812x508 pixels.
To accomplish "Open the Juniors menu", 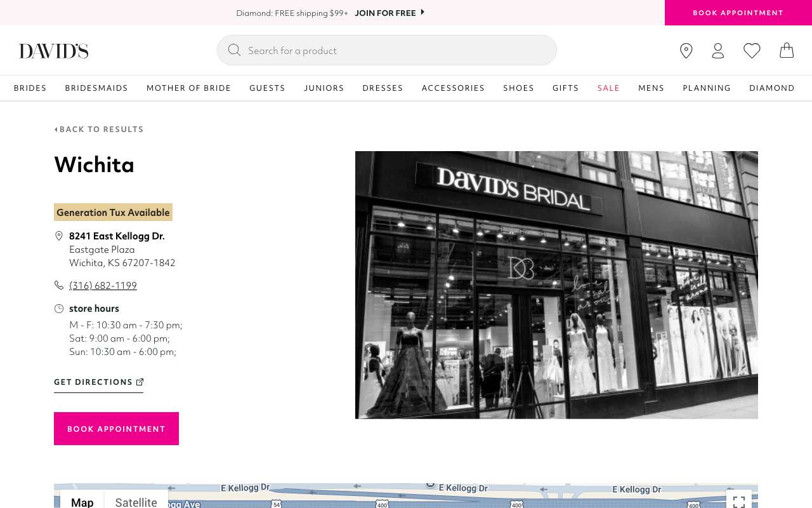I will pyautogui.click(x=324, y=88).
